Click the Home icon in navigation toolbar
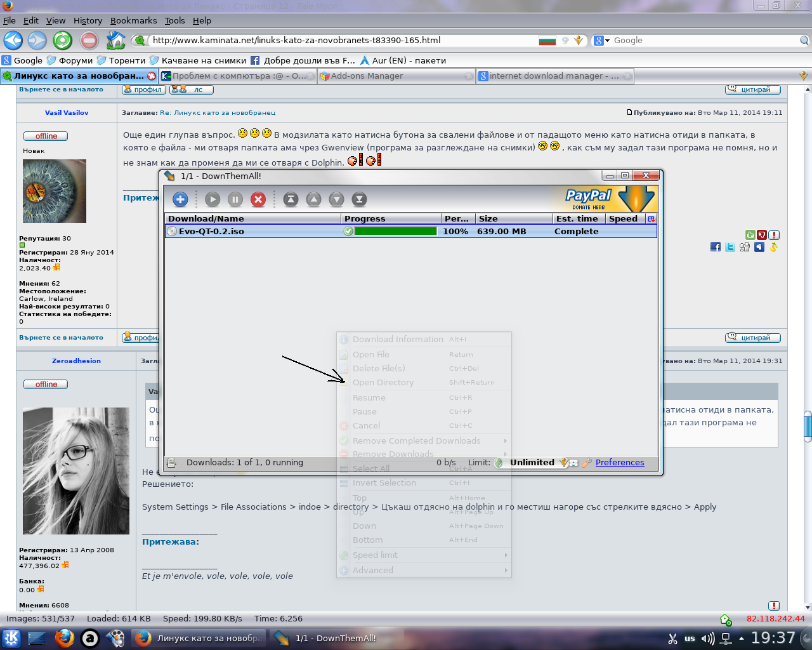Viewport: 812px width, 650px height. pyautogui.click(x=115, y=40)
